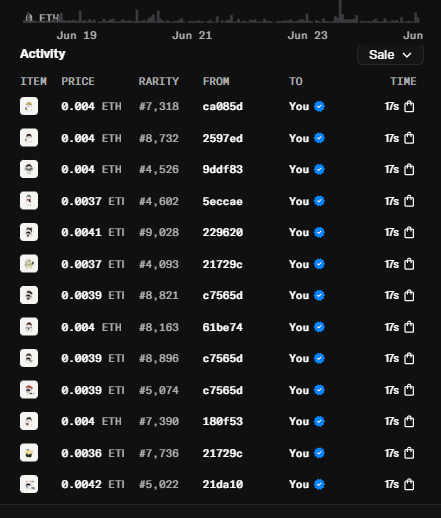Open sale icon in the #8,896 row
Viewport: 441px width, 518px height.
pyautogui.click(x=409, y=358)
